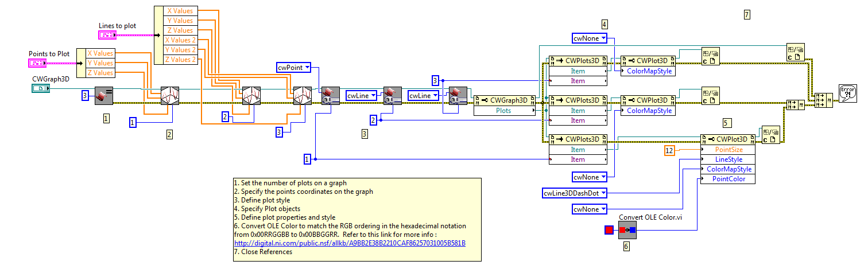Click the constant 2 below second curve VI

[226, 117]
